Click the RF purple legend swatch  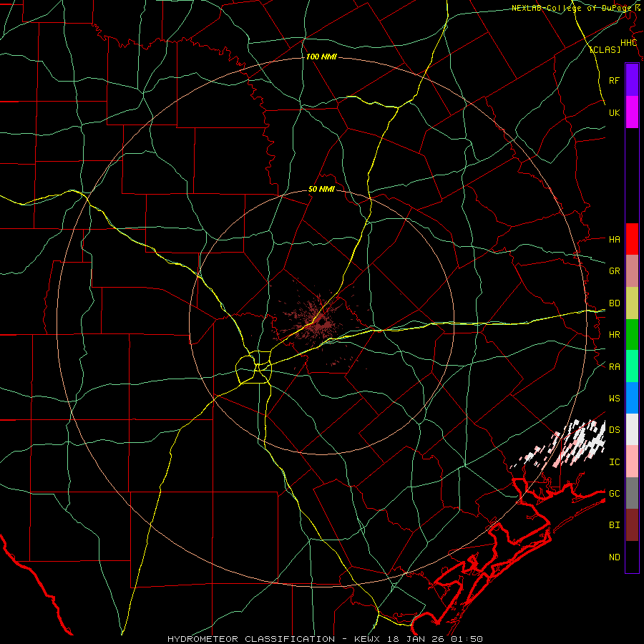(632, 80)
